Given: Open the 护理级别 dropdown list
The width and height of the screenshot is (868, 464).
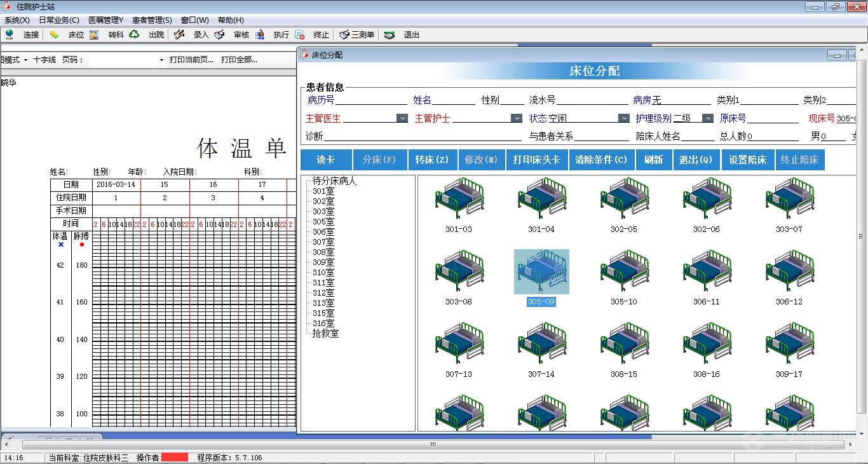Looking at the screenshot, I should coord(707,118).
